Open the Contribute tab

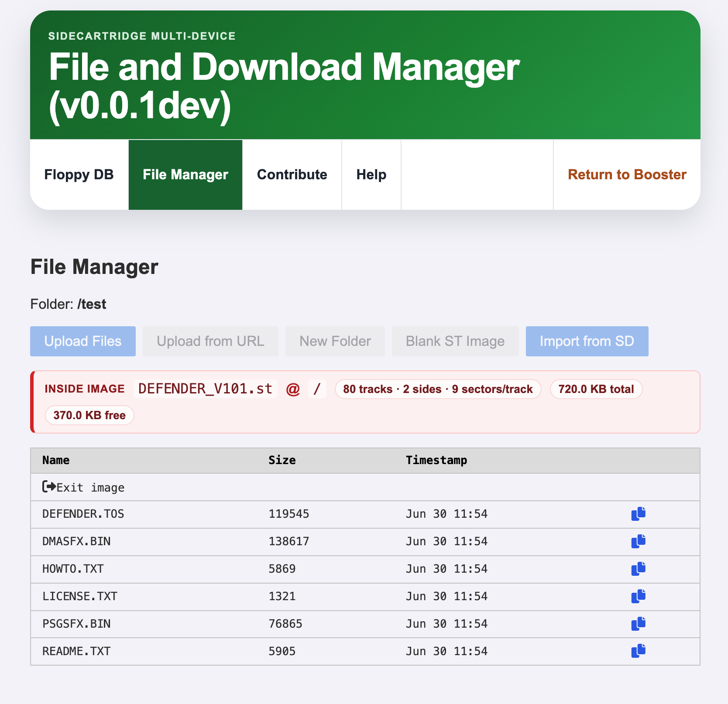tap(292, 174)
